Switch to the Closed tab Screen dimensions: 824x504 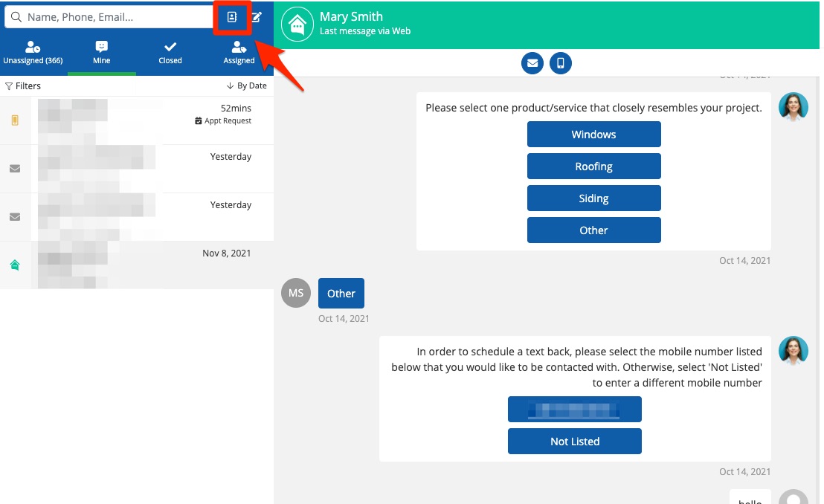pyautogui.click(x=170, y=53)
